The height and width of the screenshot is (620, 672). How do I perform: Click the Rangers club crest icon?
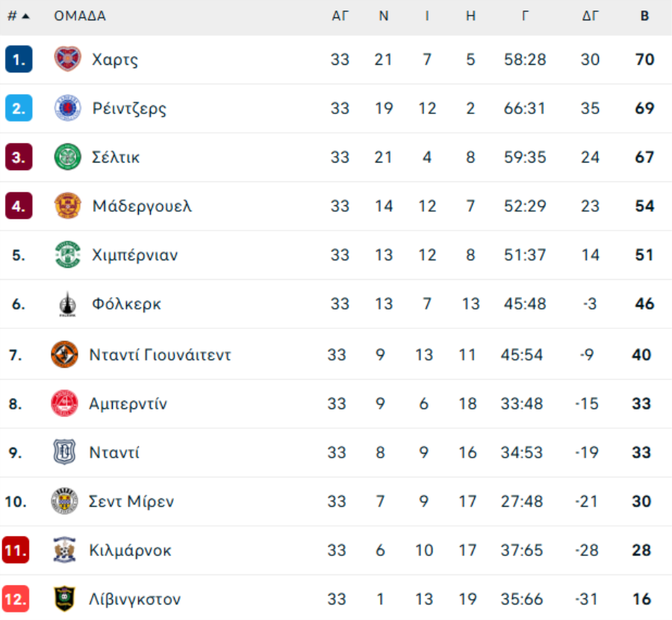point(67,108)
